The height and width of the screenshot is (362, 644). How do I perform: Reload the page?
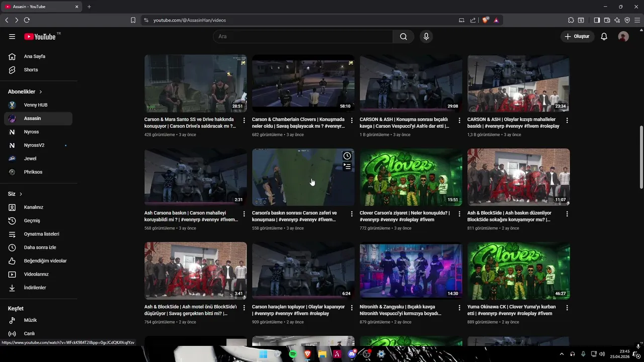[27, 20]
